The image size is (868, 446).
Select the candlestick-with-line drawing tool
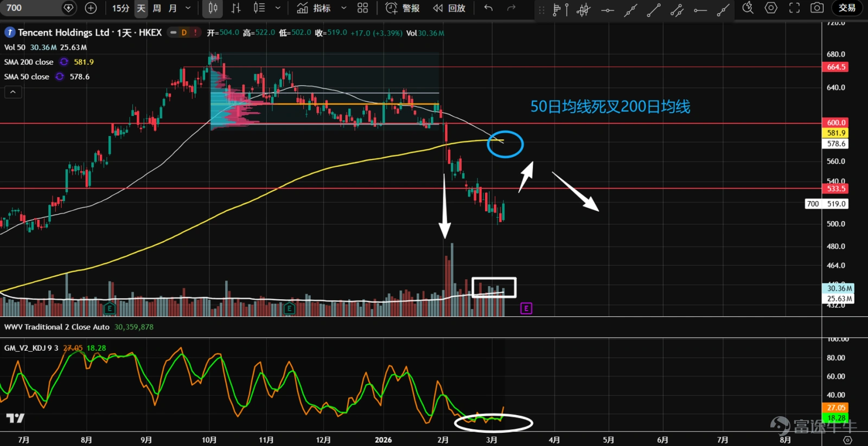pyautogui.click(x=584, y=10)
